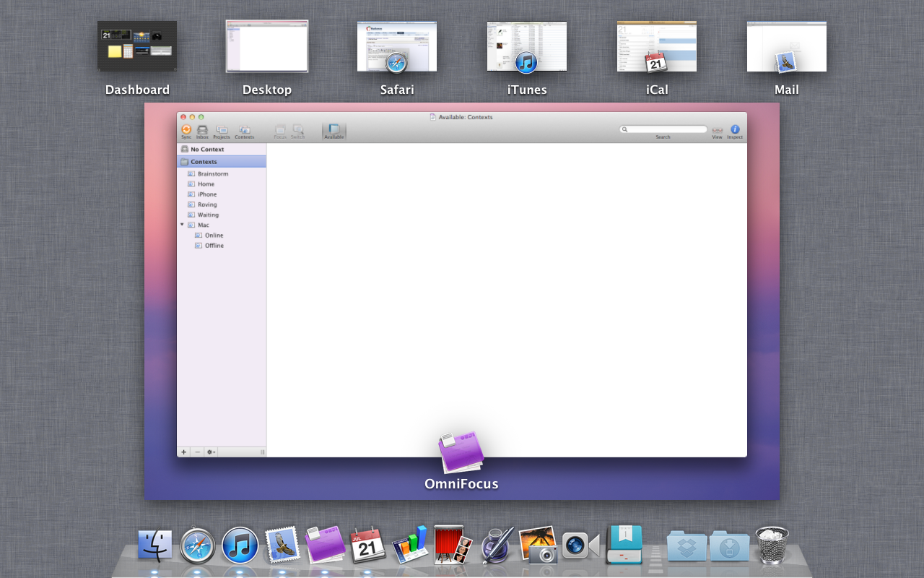The image size is (924, 578).
Task: Select the Online sub-context
Action: tap(222, 236)
